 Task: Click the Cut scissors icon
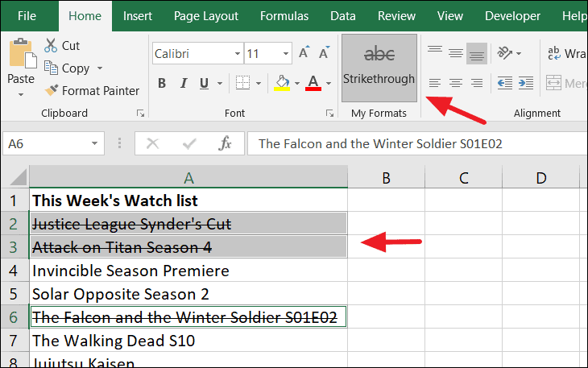tap(51, 45)
